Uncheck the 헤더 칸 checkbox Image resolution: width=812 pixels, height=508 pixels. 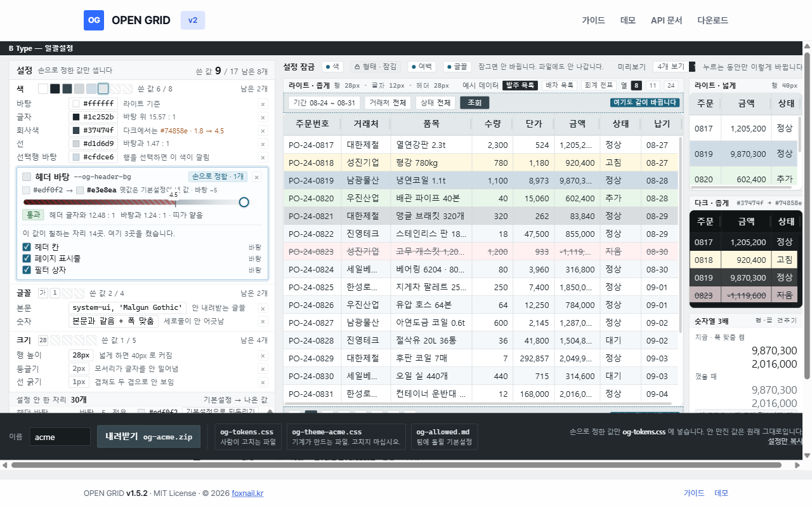pyautogui.click(x=27, y=247)
